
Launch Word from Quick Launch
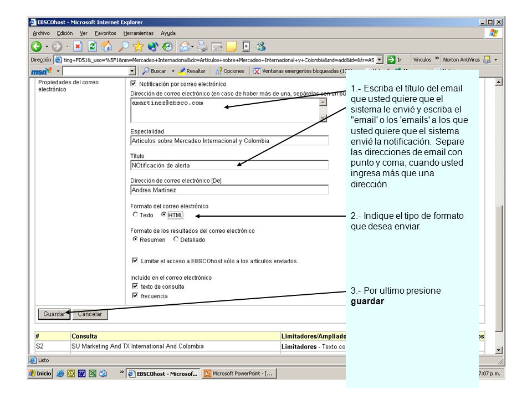point(82,374)
